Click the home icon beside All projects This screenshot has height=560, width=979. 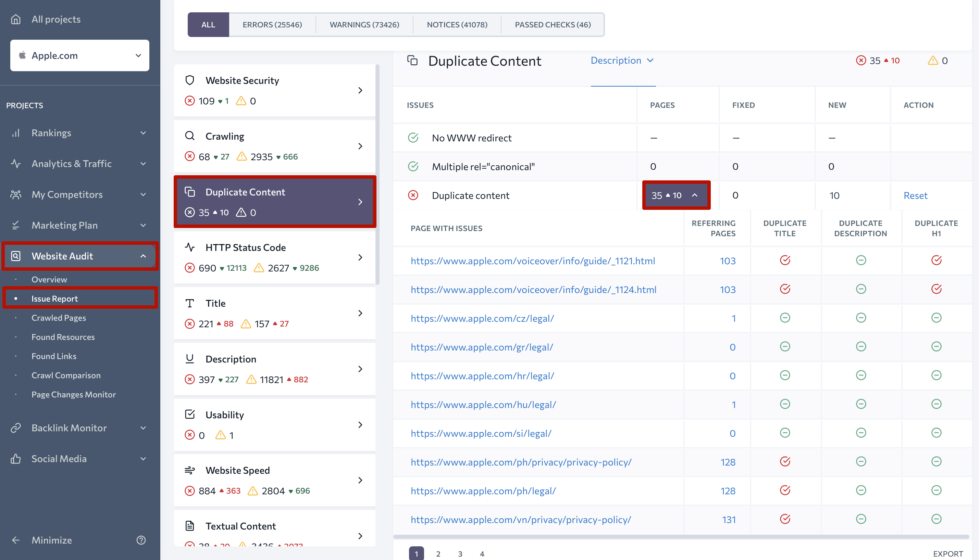pyautogui.click(x=16, y=19)
